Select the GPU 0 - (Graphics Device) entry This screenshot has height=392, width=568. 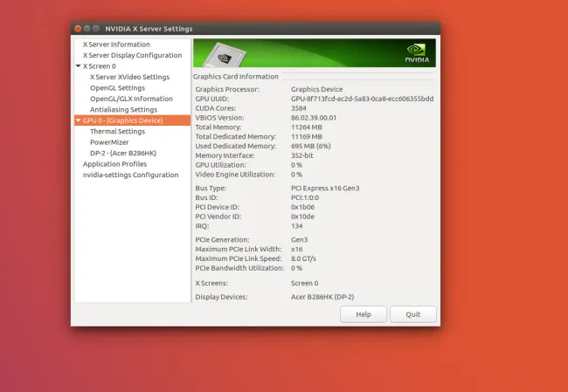(x=122, y=120)
